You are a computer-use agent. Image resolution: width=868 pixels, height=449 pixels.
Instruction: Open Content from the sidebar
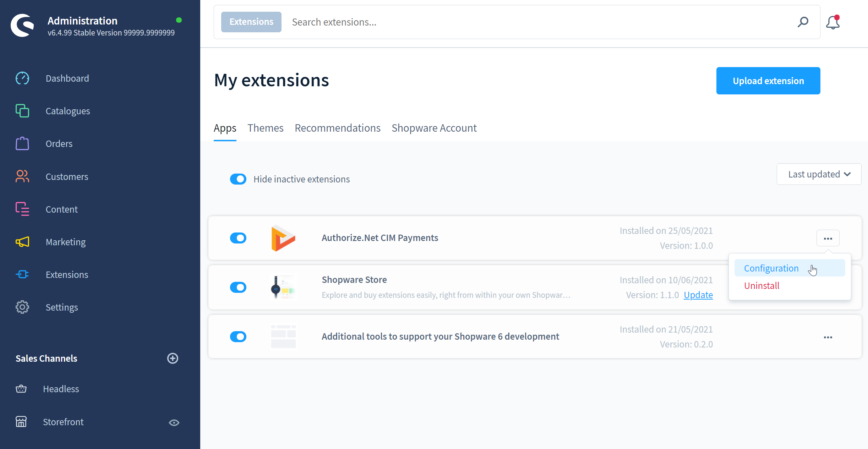(62, 209)
